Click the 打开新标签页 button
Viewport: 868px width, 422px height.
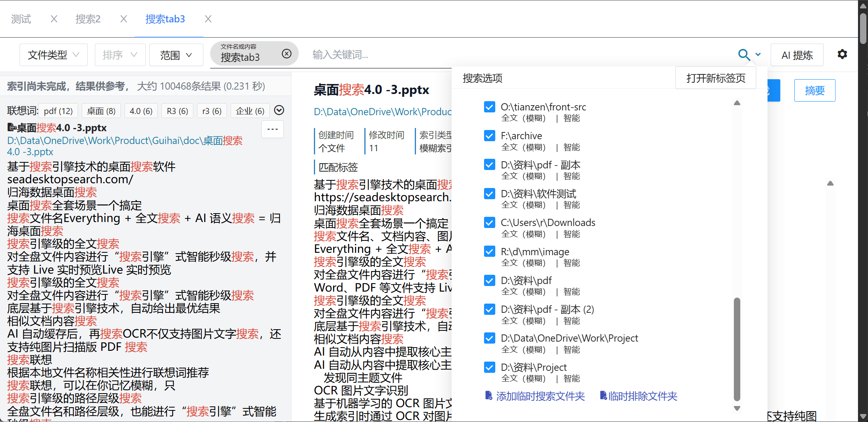[x=715, y=78]
